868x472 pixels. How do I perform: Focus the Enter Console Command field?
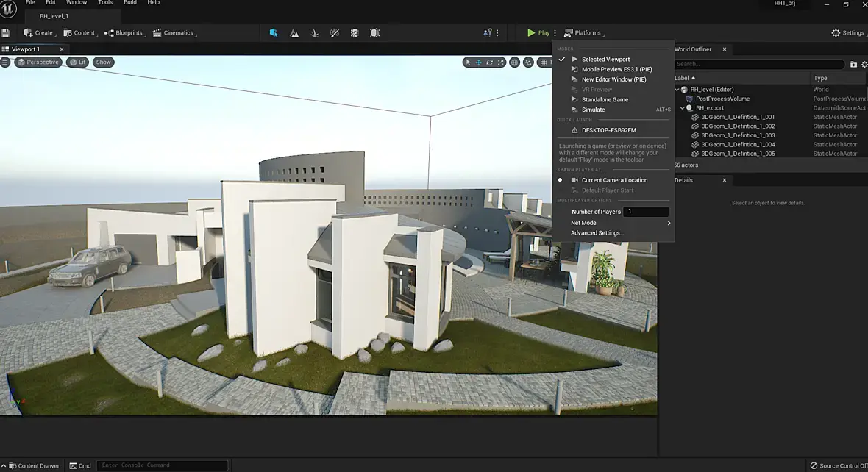point(162,465)
